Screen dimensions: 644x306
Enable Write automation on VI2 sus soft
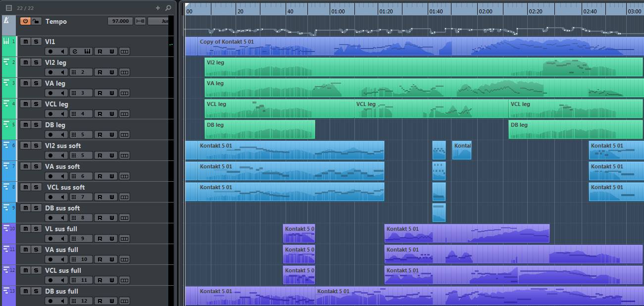click(x=112, y=155)
